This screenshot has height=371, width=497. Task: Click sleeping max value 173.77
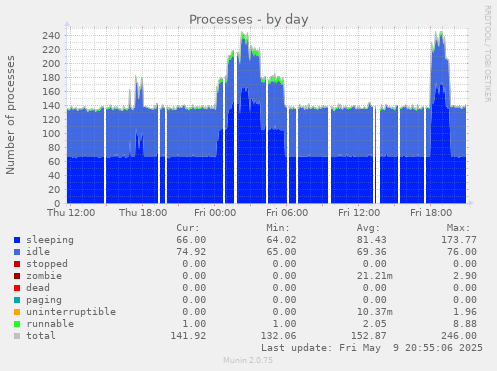pyautogui.click(x=459, y=240)
